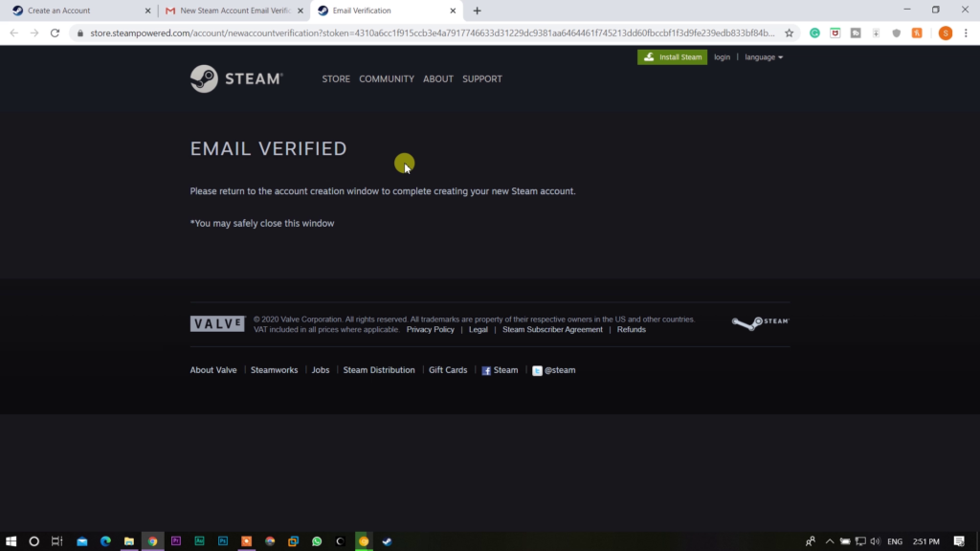Click the login link
This screenshot has width=980, height=551.
pos(722,56)
